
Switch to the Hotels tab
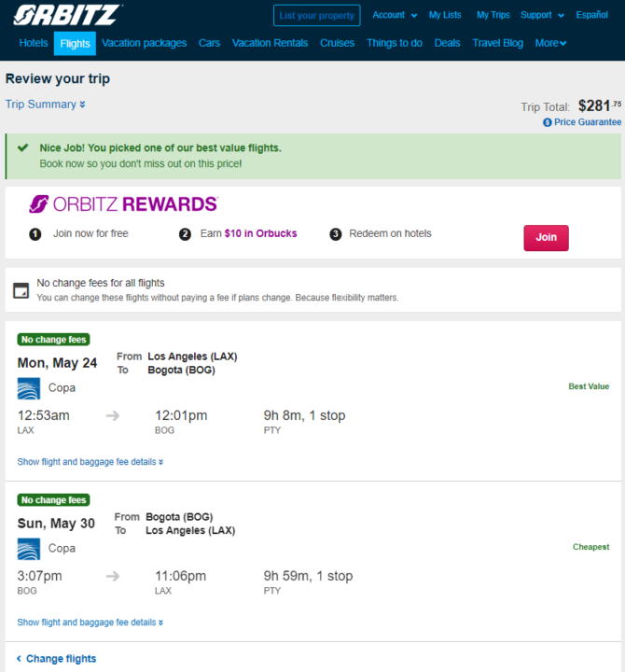tap(34, 43)
